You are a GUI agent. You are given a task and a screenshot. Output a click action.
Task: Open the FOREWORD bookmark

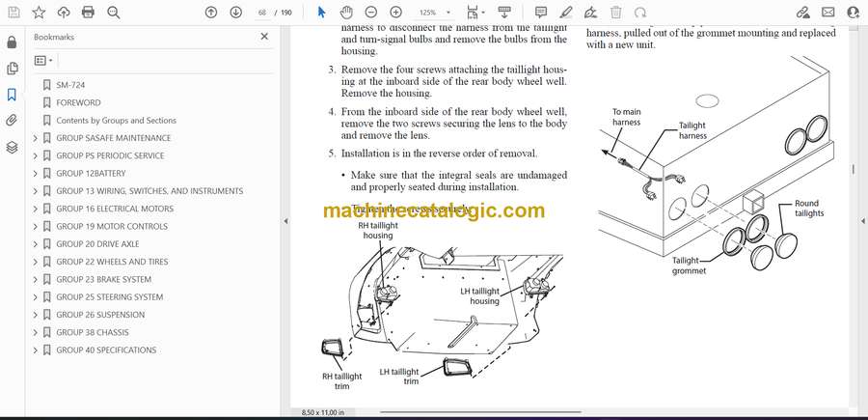point(78,102)
